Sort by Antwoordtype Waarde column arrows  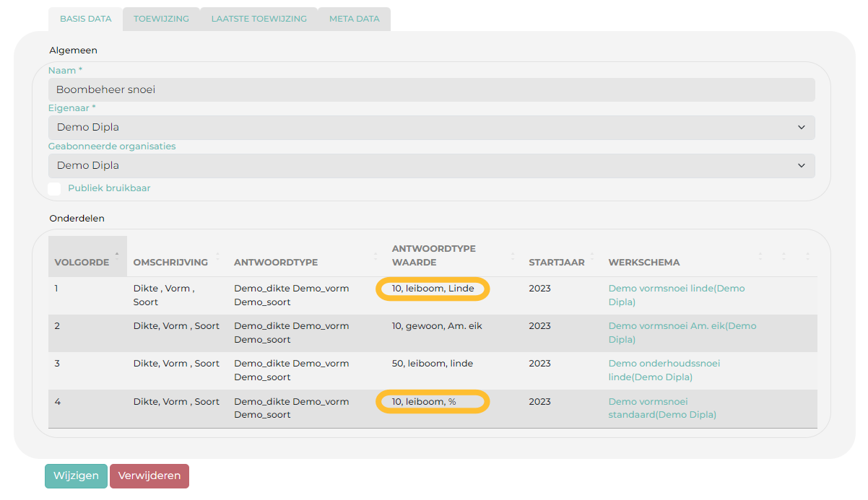(513, 256)
